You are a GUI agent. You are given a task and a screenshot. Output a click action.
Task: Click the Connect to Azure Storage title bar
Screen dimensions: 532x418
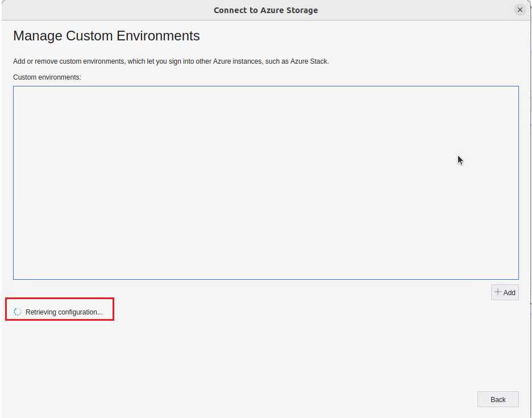(265, 10)
